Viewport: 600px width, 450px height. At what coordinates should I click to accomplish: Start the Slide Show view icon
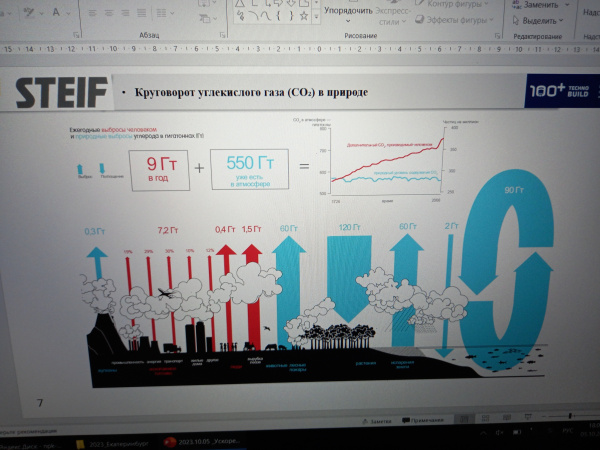[528, 417]
